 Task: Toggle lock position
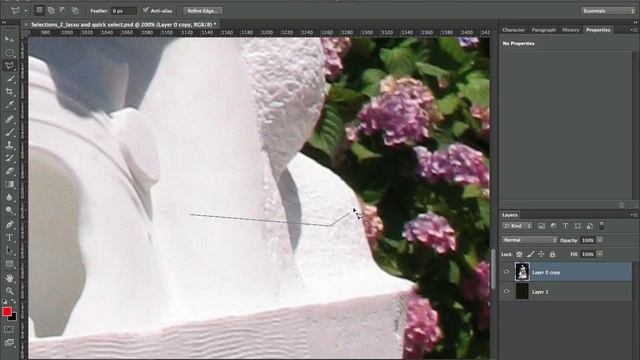pos(541,254)
